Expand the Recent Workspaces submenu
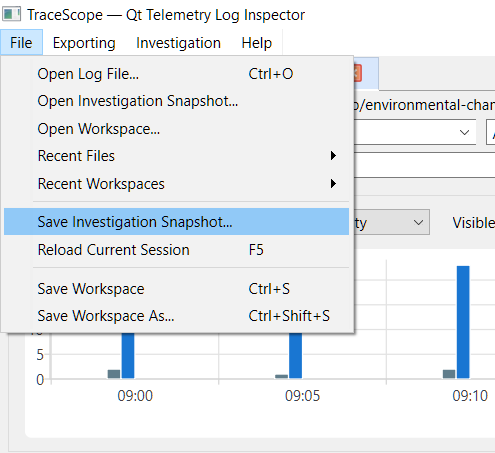The height and width of the screenshot is (453, 495). click(176, 184)
